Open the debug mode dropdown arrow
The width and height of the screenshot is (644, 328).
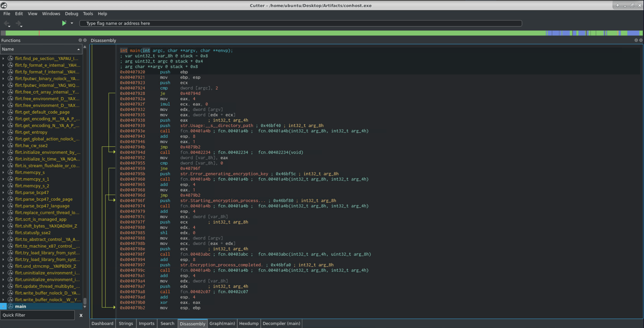click(x=72, y=23)
